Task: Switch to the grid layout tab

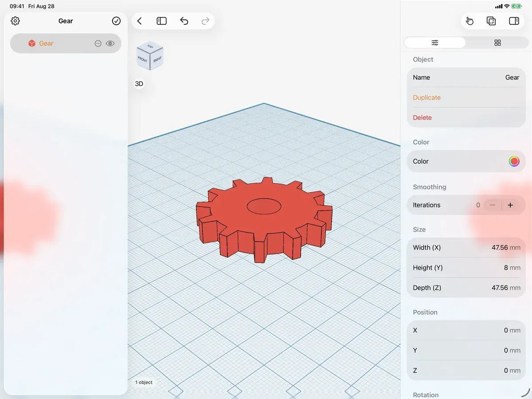Action: [x=497, y=43]
